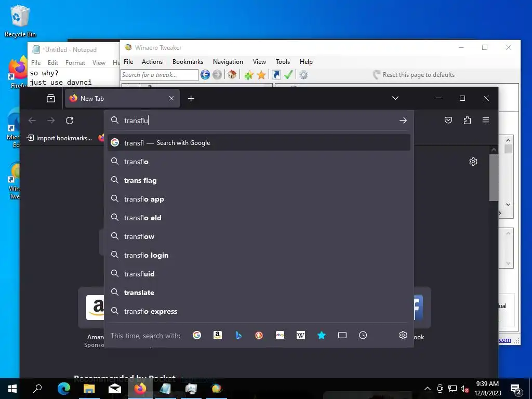The height and width of the screenshot is (399, 532).
Task: Select 'transfl — Search with Google' suggestion
Action: [x=259, y=143]
